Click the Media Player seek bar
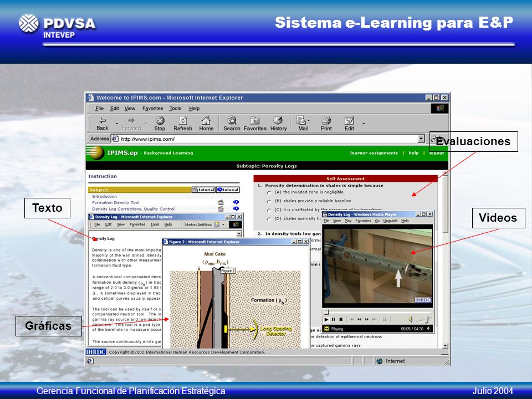 pos(377,311)
